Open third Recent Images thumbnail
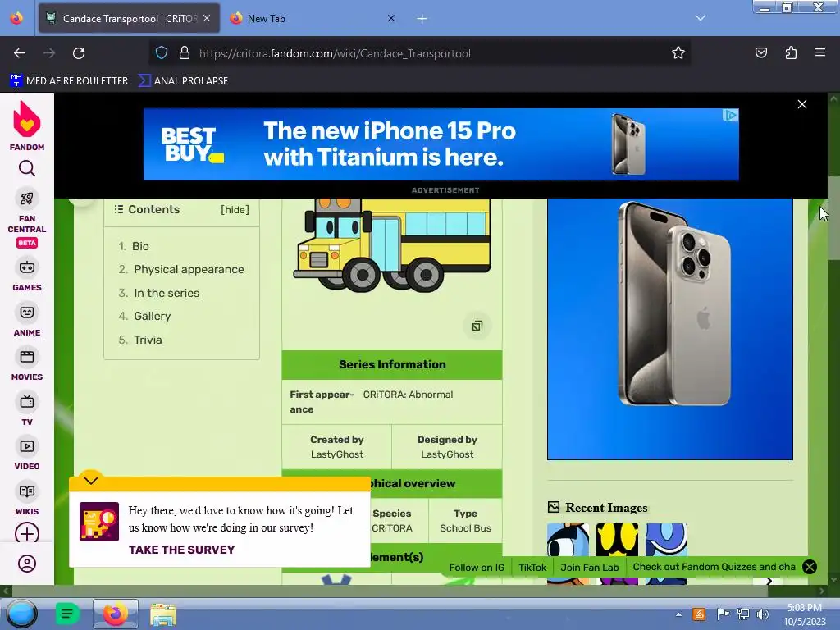Screen dimensions: 840x630 click(x=666, y=554)
